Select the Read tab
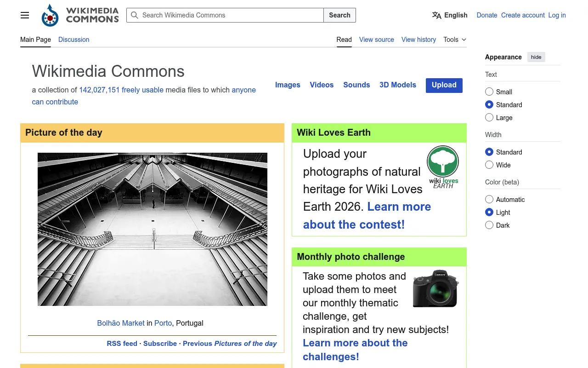This screenshot has height=368, width=588. pos(344,40)
